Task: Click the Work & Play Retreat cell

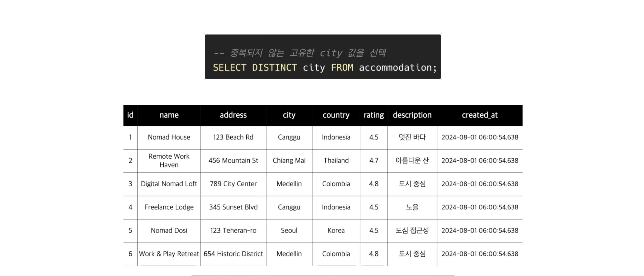Action: pos(169,254)
